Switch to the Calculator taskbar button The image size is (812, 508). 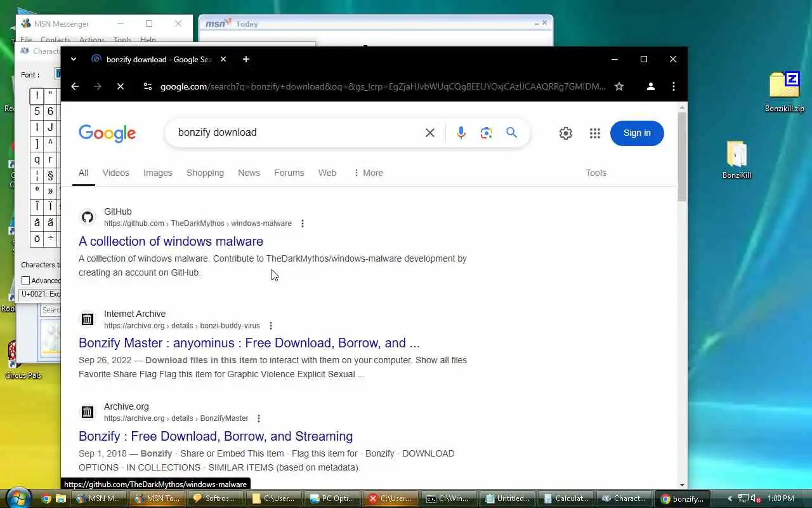point(566,498)
